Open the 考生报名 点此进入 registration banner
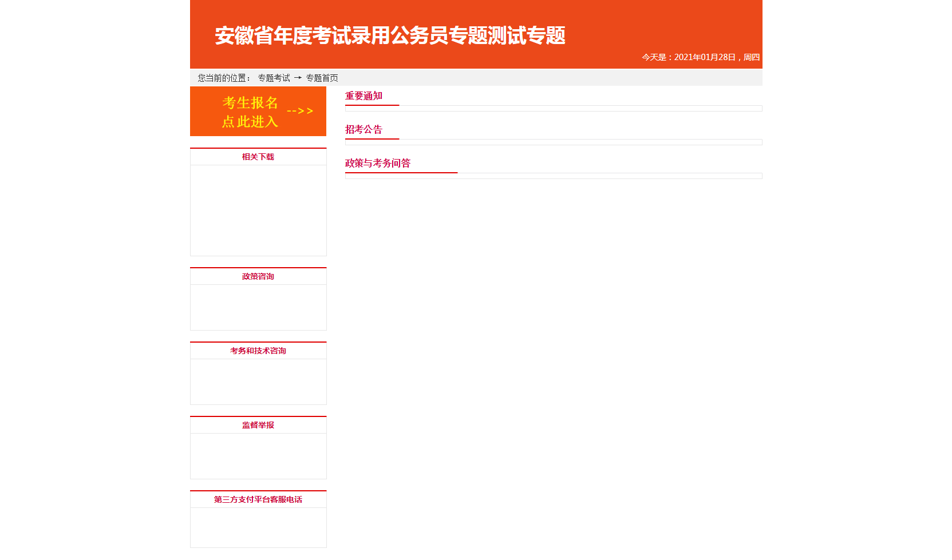The width and height of the screenshot is (952, 560). (x=258, y=112)
